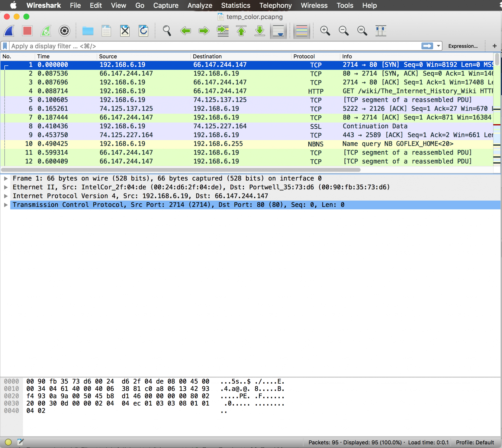Screen dimensions: 502x448
Task: Toggle automatic scrolling during live capture
Action: click(x=278, y=31)
